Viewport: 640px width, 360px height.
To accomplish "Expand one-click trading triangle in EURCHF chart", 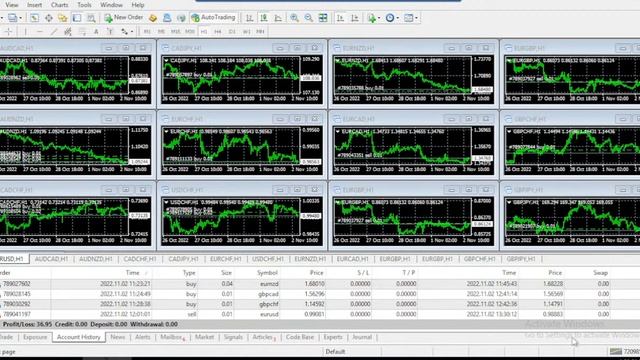I will coord(166,131).
